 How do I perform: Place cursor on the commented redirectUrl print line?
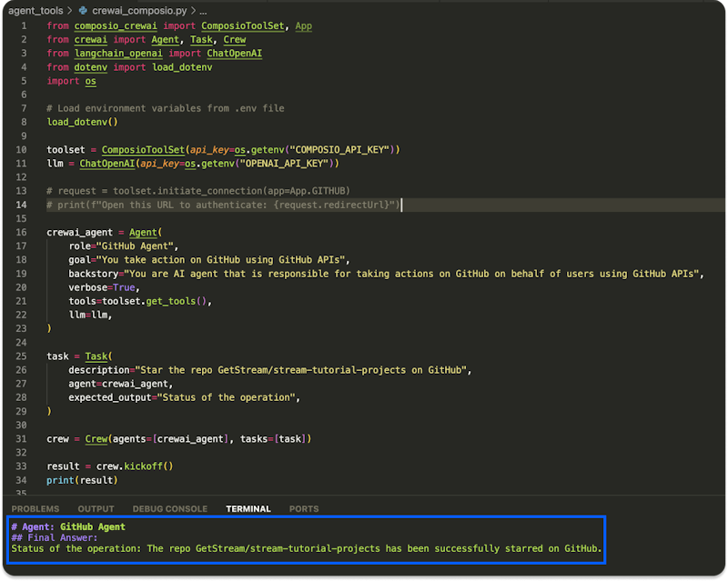(223, 205)
